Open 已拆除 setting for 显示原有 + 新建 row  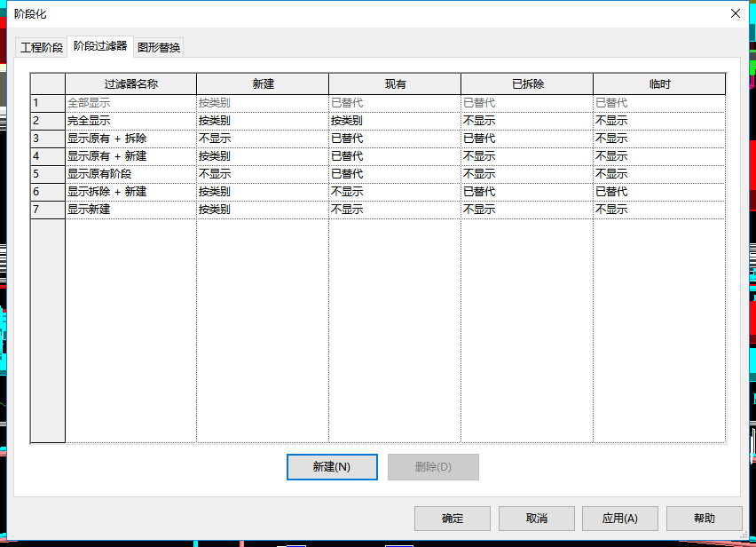point(527,156)
